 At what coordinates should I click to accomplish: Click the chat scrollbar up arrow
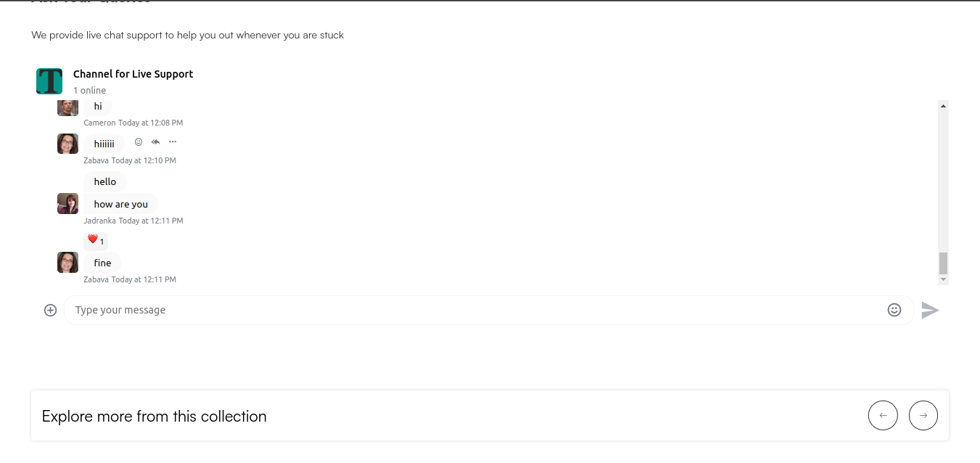pyautogui.click(x=943, y=106)
